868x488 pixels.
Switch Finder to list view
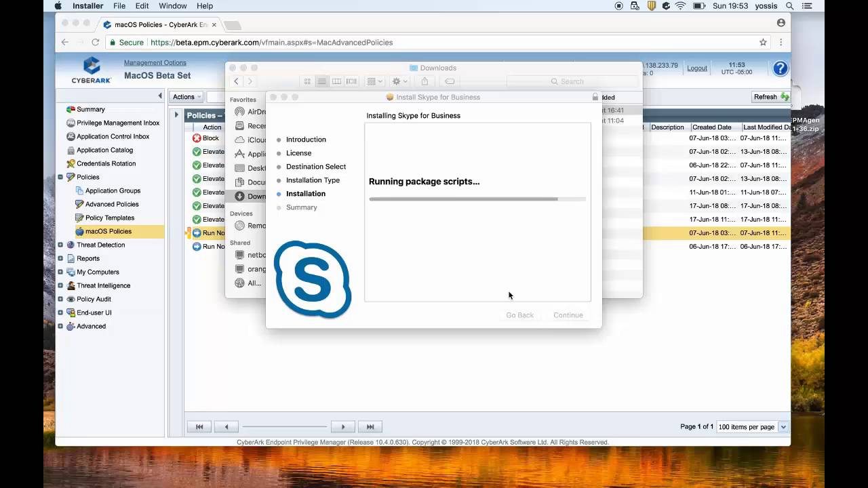[x=322, y=81]
